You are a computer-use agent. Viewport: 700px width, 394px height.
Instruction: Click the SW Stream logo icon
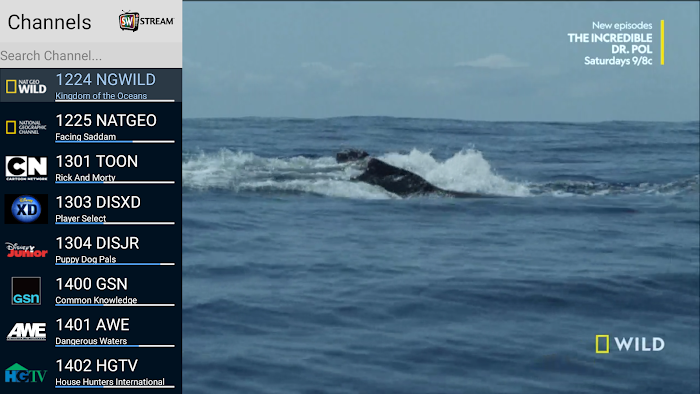coord(146,21)
